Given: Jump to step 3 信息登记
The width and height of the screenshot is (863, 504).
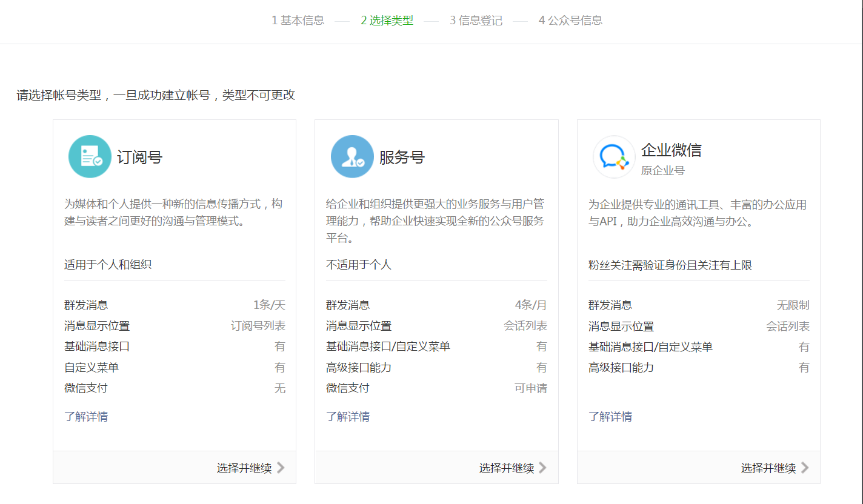Looking at the screenshot, I should pos(476,21).
